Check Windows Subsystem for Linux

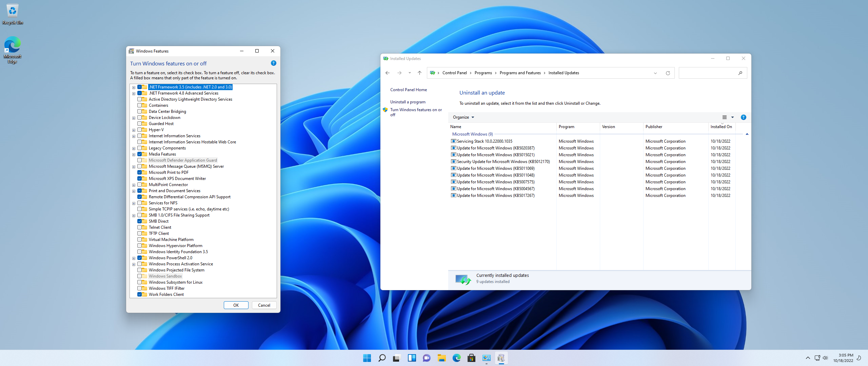(x=139, y=282)
